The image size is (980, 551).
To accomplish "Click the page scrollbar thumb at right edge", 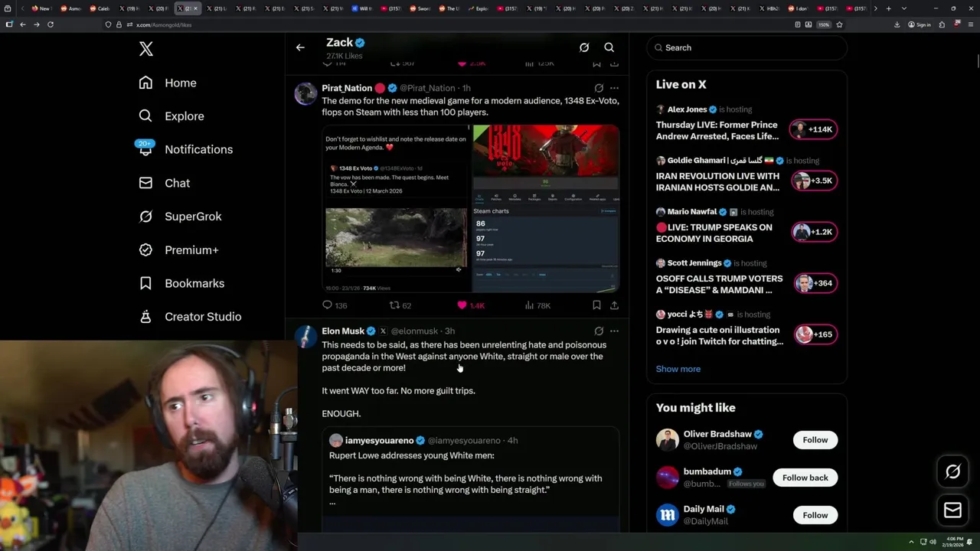I will [x=977, y=61].
